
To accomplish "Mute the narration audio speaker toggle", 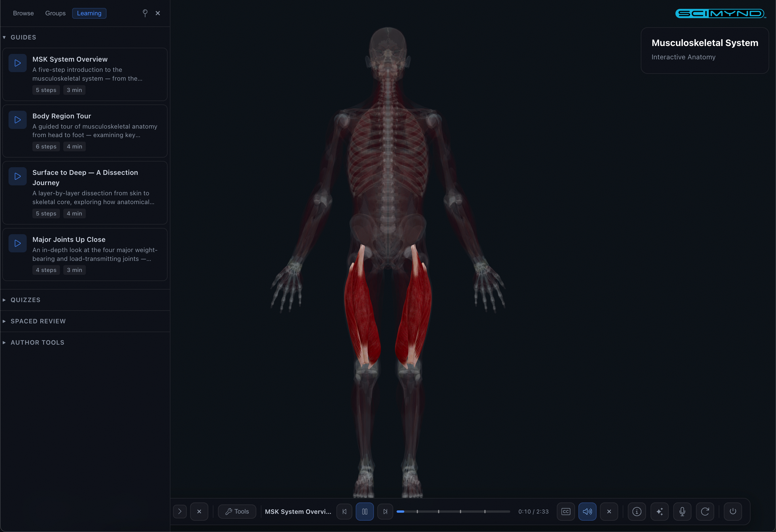I will tap(587, 511).
